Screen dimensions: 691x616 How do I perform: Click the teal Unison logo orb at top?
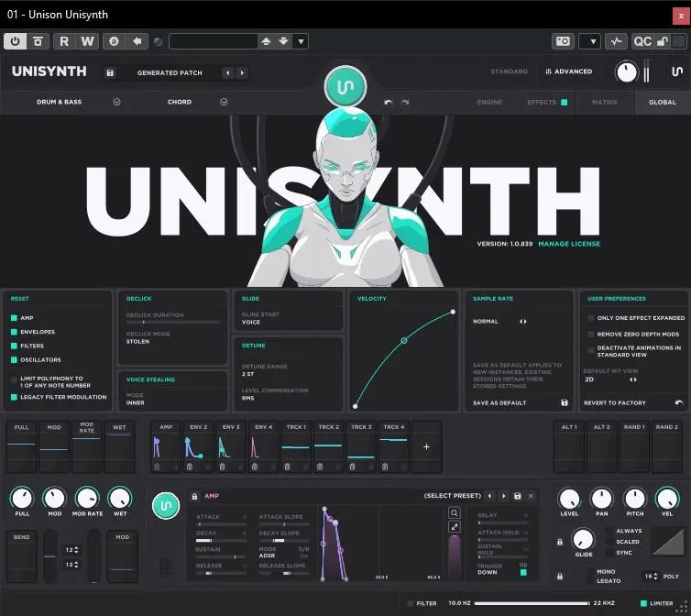click(345, 86)
